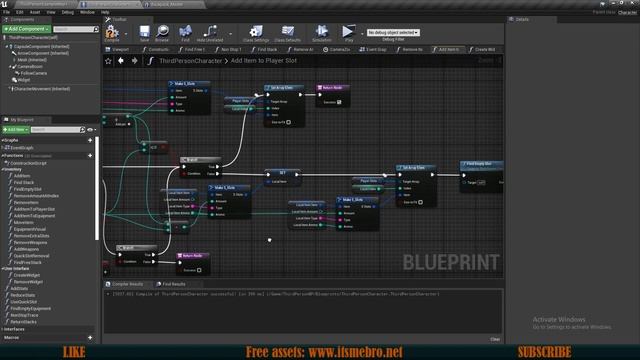Open the AddItemToPlayerSlot function
The image size is (640, 360).
pyautogui.click(x=34, y=209)
